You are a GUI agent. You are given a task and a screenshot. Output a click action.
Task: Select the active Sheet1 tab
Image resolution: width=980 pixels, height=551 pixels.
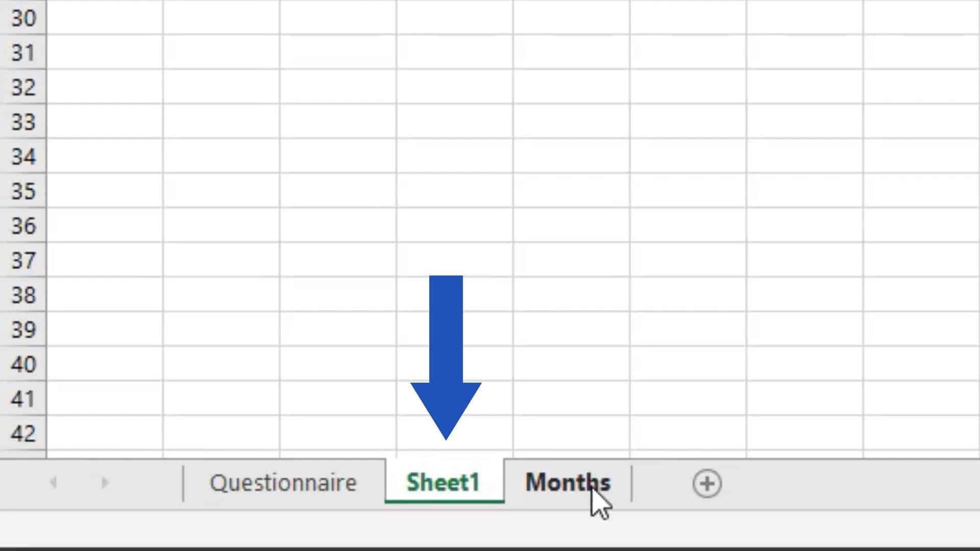tap(443, 482)
